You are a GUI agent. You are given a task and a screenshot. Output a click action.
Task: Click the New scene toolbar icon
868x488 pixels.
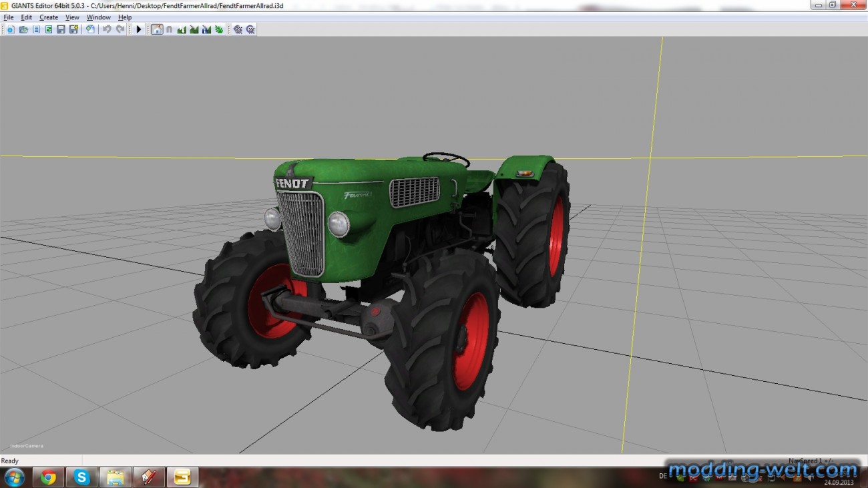pyautogui.click(x=11, y=29)
